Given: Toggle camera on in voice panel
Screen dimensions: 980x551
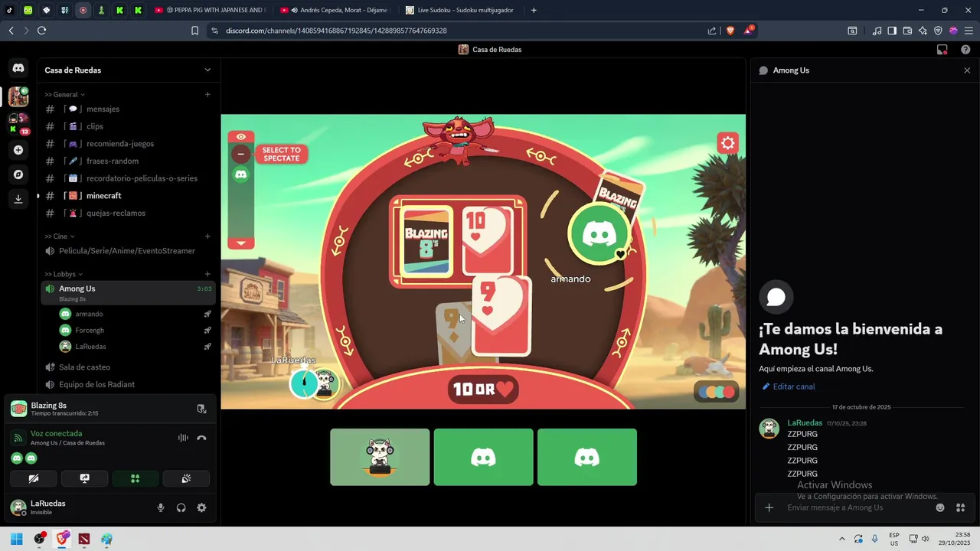Looking at the screenshot, I should (x=33, y=478).
